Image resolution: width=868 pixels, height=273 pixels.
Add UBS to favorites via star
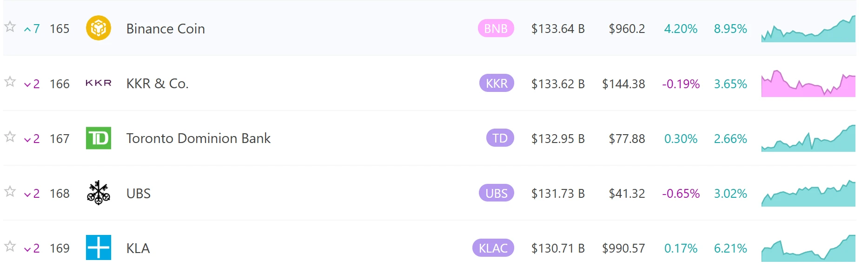10,192
